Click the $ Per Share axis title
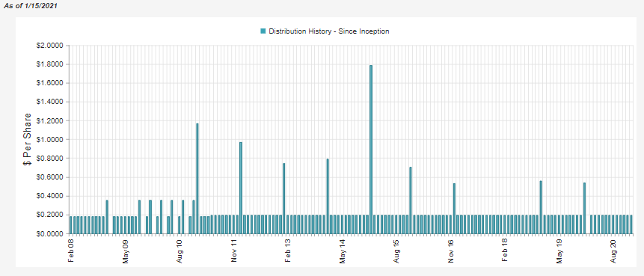 pos(28,139)
